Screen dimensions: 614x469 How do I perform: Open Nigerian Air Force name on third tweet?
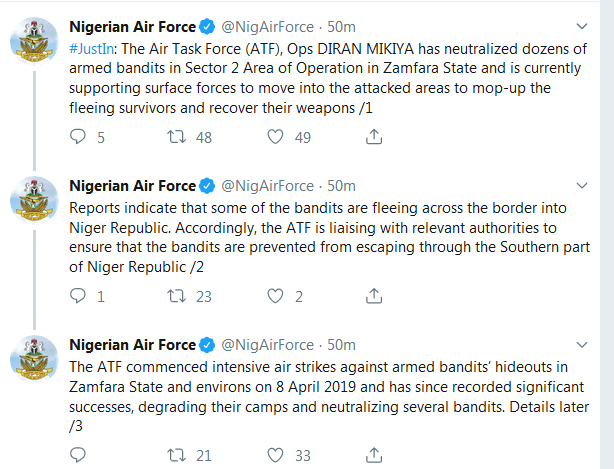click(132, 345)
